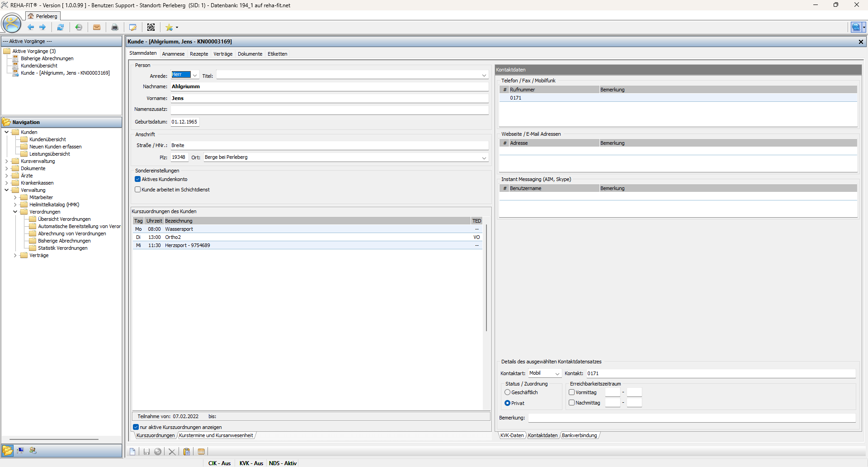The height and width of the screenshot is (467, 868).
Task: Open Statistik Verordnungen tree item
Action: (63, 248)
